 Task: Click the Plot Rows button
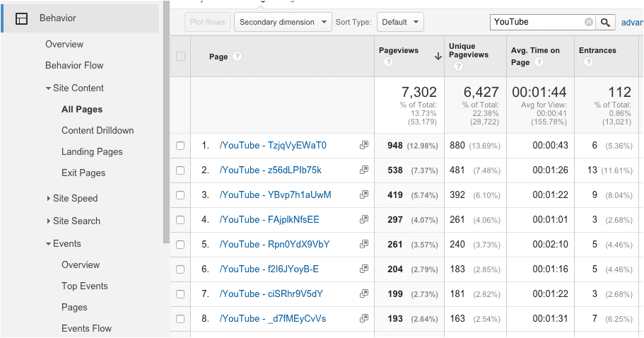point(207,22)
